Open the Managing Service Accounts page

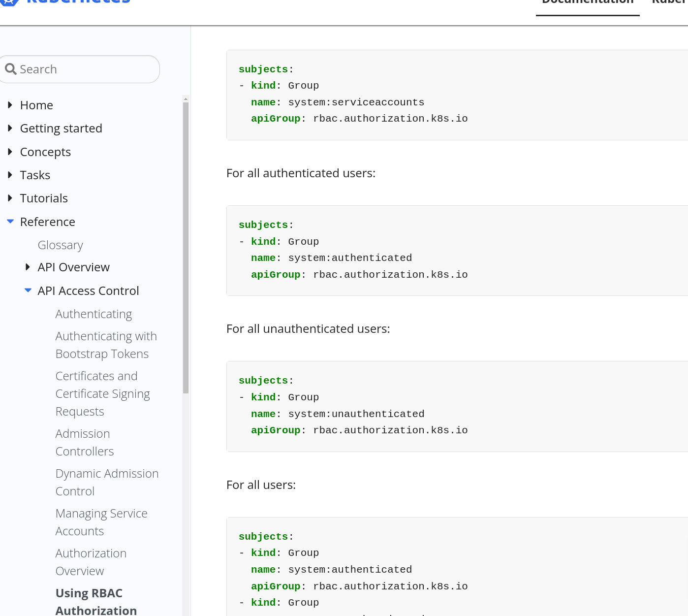point(101,522)
